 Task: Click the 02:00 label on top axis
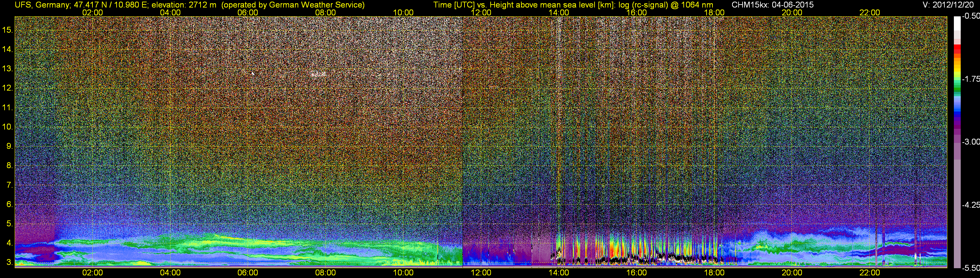point(92,12)
